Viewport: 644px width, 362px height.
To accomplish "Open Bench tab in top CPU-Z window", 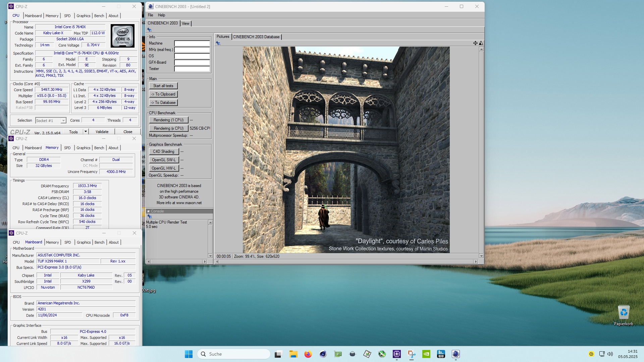I will tap(99, 16).
